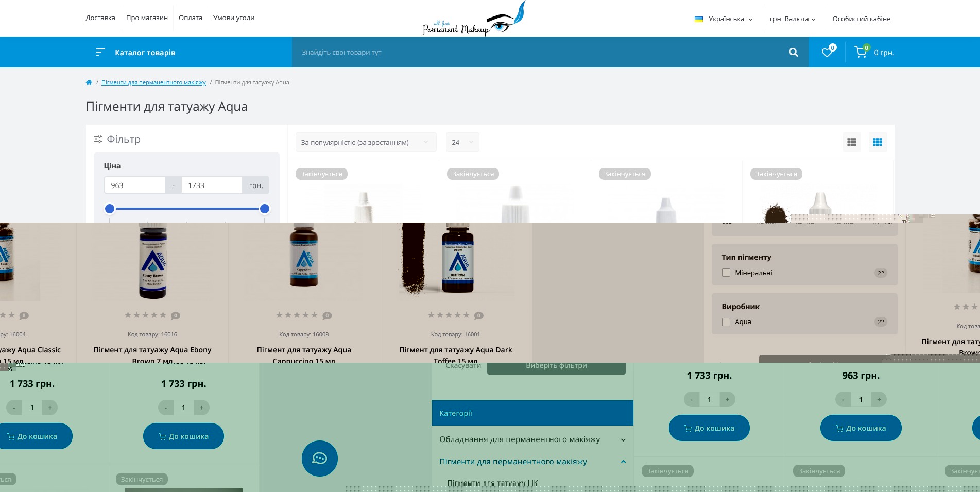The width and height of the screenshot is (980, 492).
Task: Click the minimum price field 963
Action: (x=134, y=185)
